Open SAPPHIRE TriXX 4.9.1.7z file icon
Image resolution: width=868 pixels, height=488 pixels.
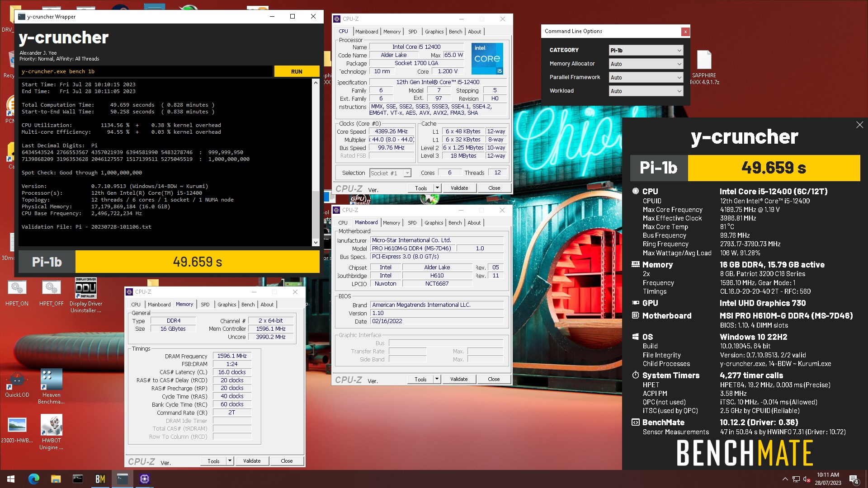pos(704,67)
